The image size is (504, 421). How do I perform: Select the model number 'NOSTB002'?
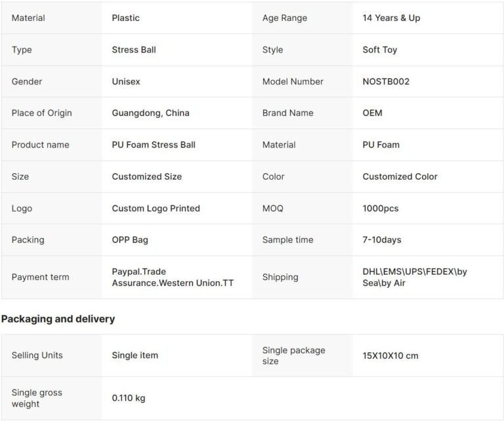(386, 81)
